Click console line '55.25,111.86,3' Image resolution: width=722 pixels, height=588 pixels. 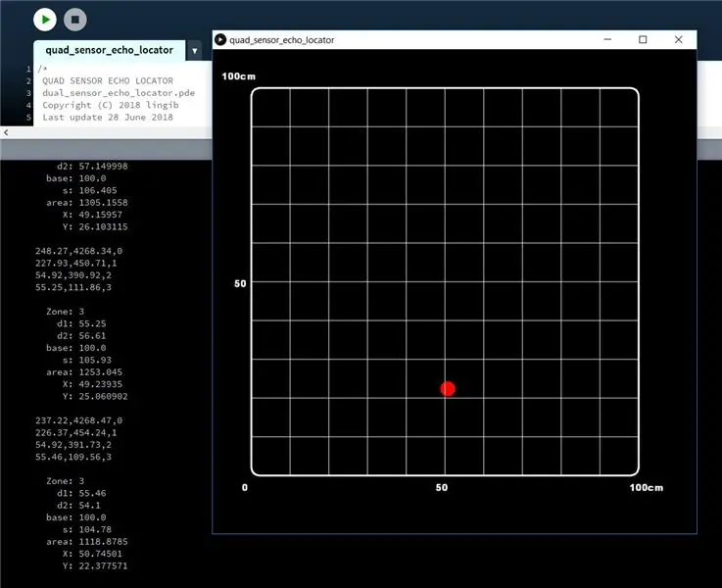[x=73, y=287]
